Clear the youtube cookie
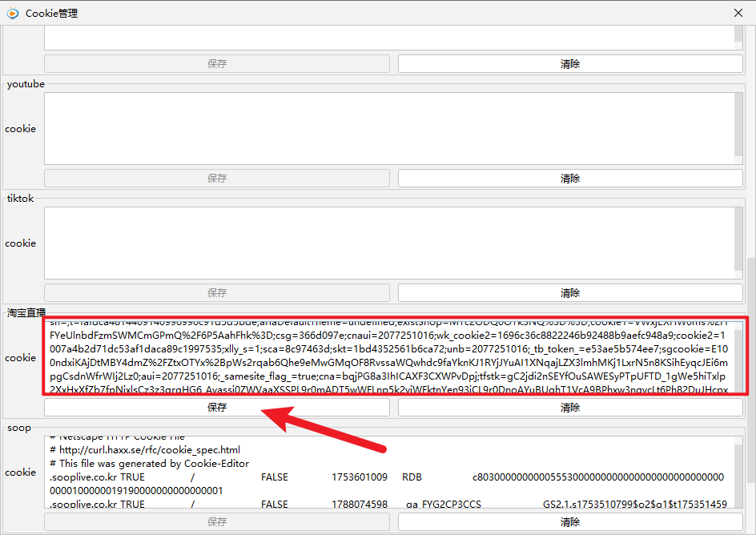The image size is (756, 535). (570, 178)
